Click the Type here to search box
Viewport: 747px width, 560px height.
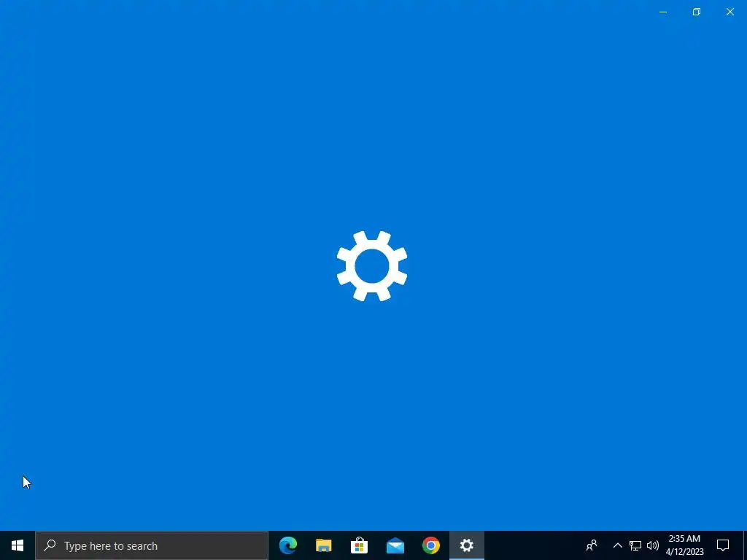[x=152, y=545]
